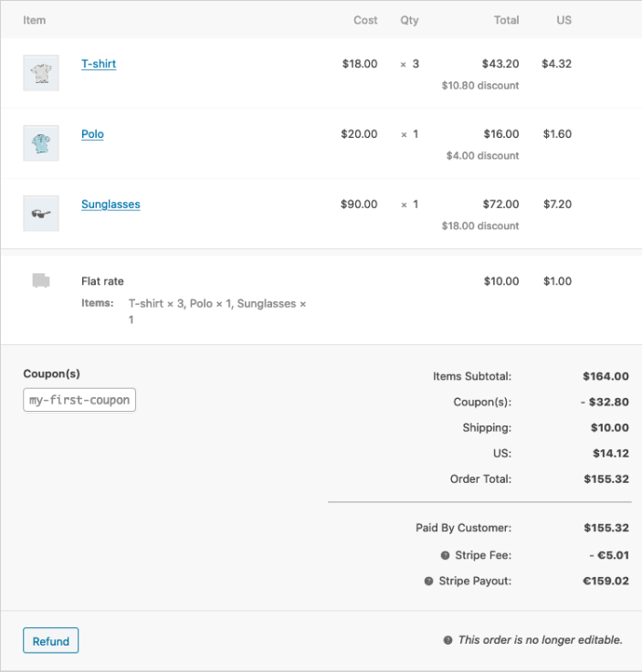Click the Flat rate shipping label
This screenshot has height=672, width=642.
tap(102, 281)
